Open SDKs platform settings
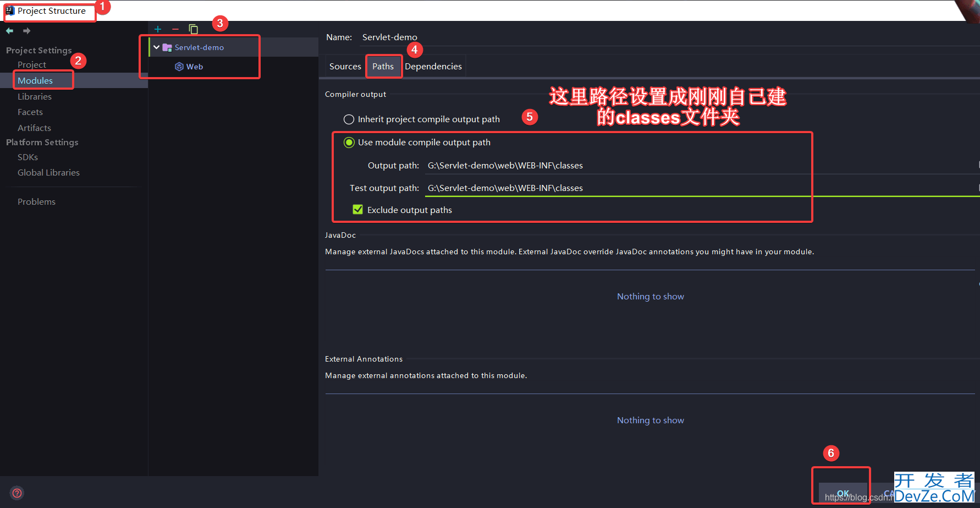Screen dimensions: 980x508 tap(27, 157)
